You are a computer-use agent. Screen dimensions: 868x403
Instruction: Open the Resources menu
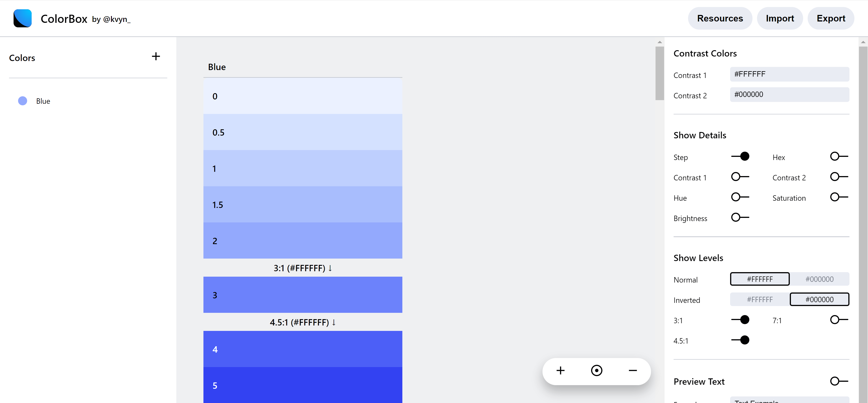[720, 19]
